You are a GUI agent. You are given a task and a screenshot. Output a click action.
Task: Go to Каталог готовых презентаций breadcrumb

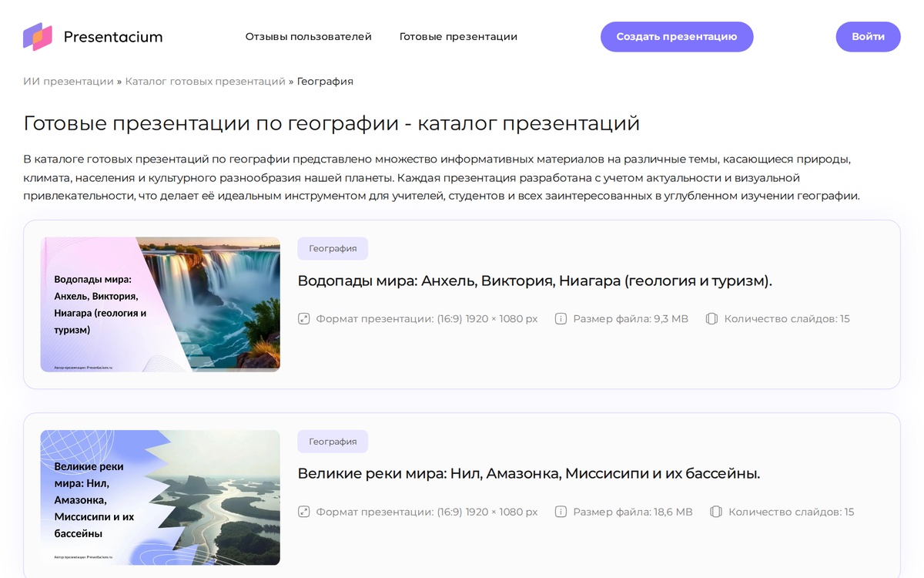point(206,81)
